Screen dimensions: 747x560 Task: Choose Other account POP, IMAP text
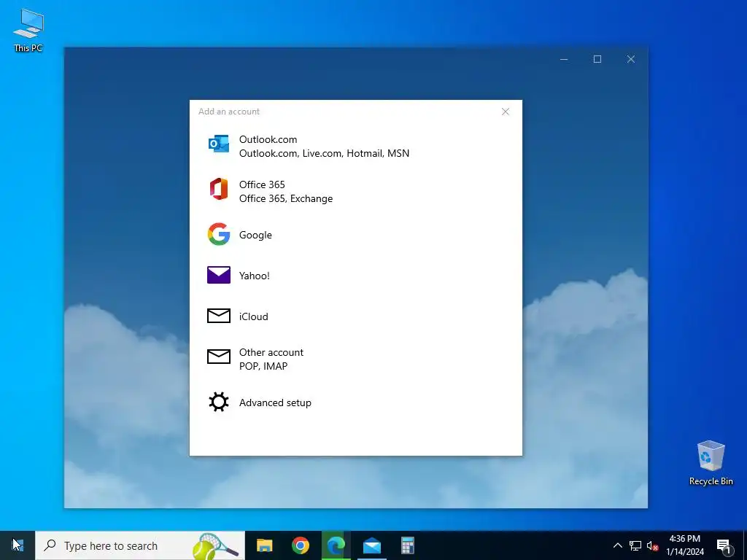(271, 359)
